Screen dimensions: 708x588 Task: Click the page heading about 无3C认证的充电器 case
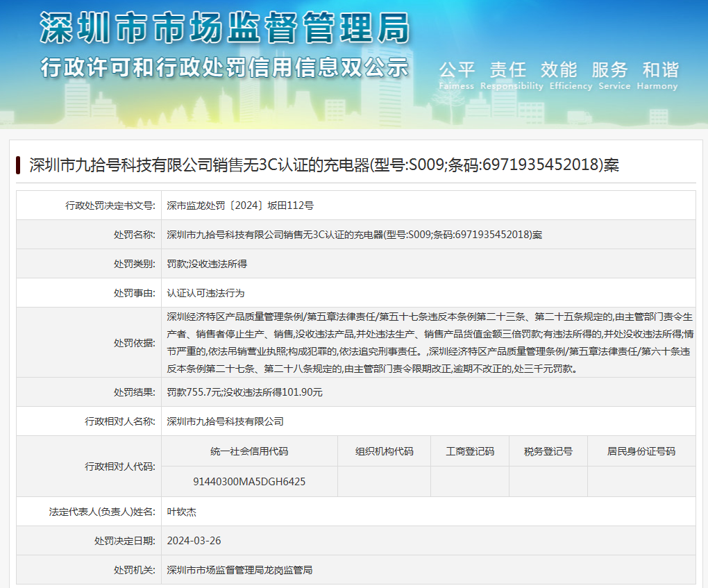click(x=323, y=165)
